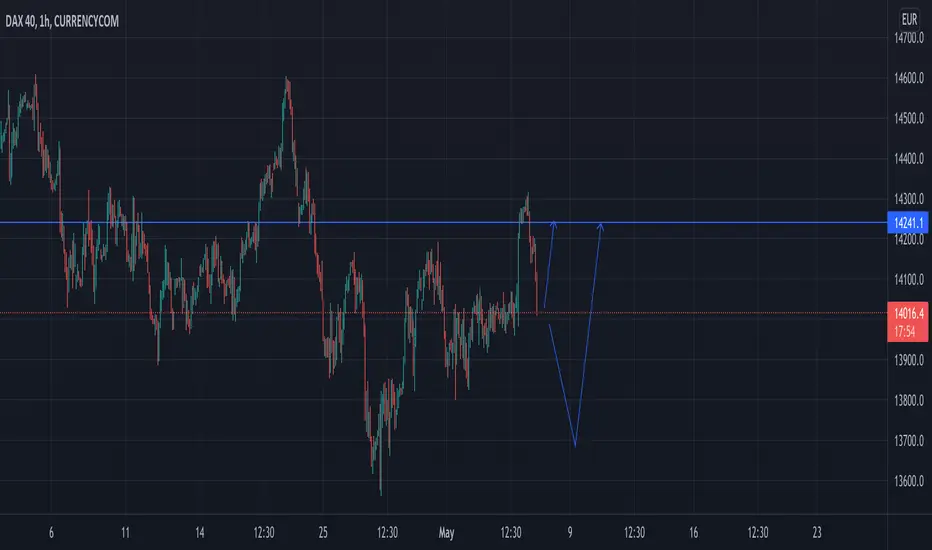Click the 25 date axis label
The image size is (932, 550).
click(323, 532)
